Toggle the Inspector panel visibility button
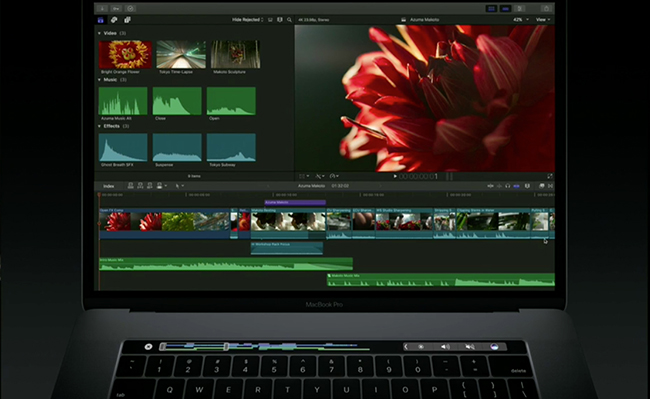This screenshot has height=399, width=650. [519, 8]
